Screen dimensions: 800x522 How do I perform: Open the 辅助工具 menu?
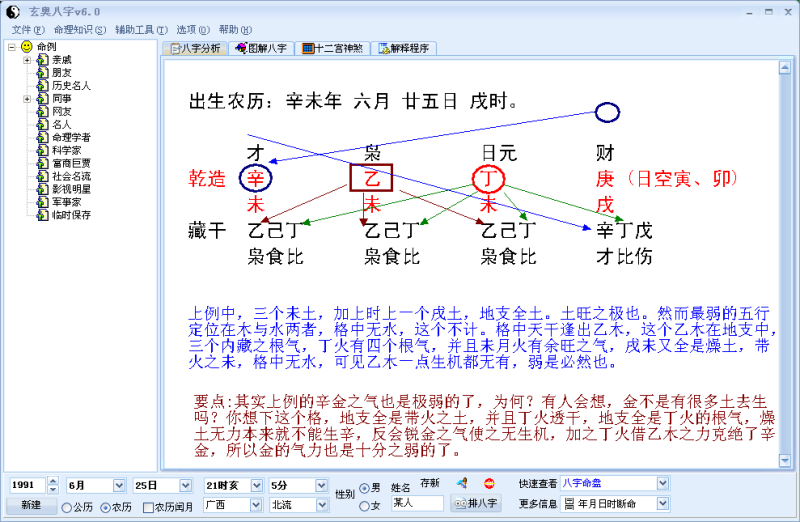pos(141,30)
